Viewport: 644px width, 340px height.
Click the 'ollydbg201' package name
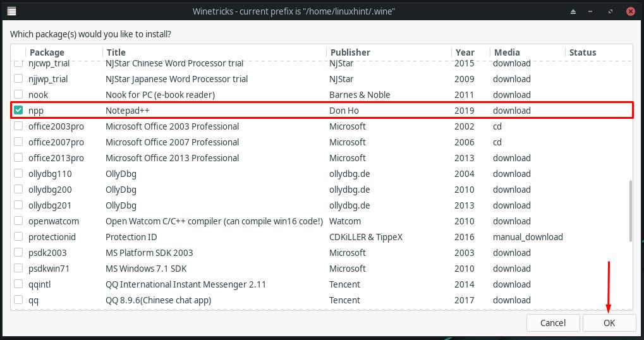50,205
